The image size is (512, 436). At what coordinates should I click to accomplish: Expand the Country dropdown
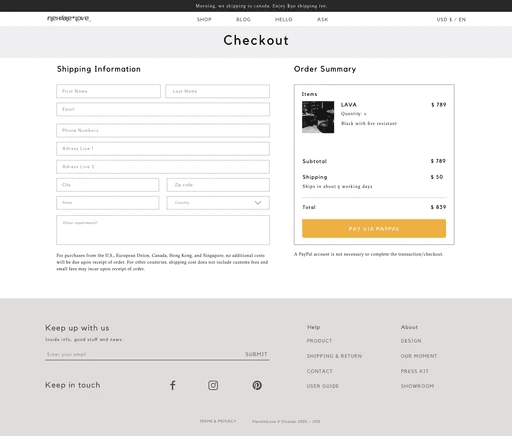(218, 203)
